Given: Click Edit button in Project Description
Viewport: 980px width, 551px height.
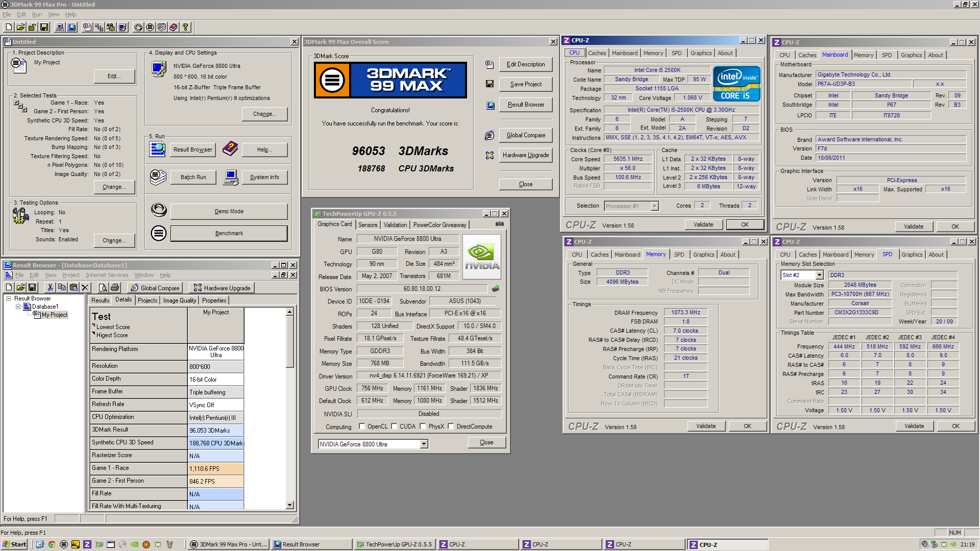Looking at the screenshot, I should [114, 77].
